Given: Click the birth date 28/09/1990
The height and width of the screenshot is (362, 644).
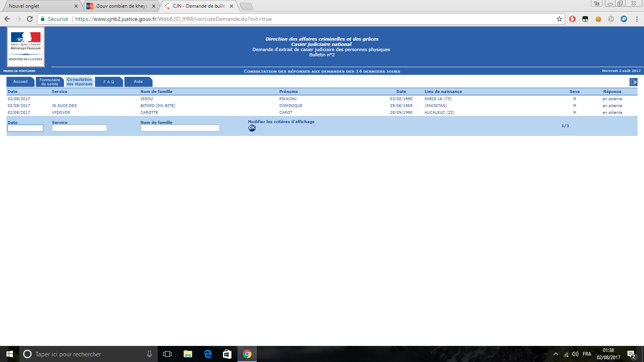Looking at the screenshot, I should (x=401, y=113).
